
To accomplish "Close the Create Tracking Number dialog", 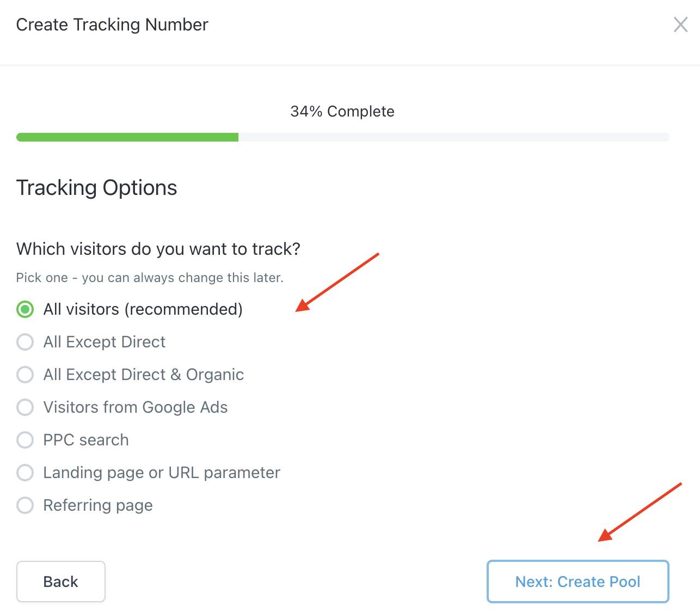I will (x=680, y=25).
